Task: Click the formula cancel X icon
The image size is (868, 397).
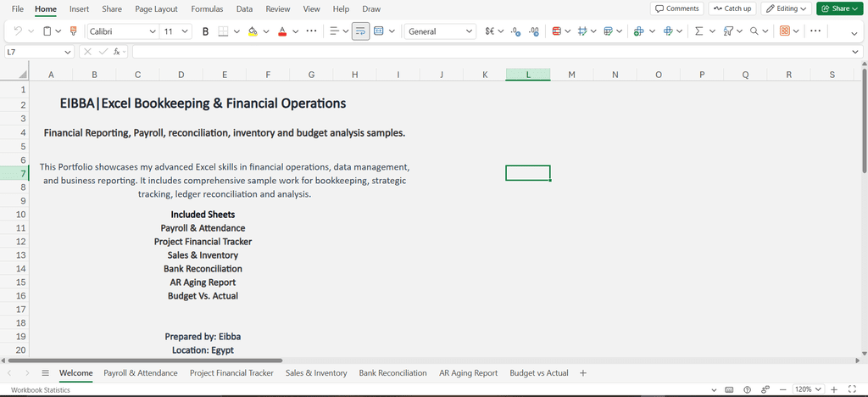Action: (87, 52)
